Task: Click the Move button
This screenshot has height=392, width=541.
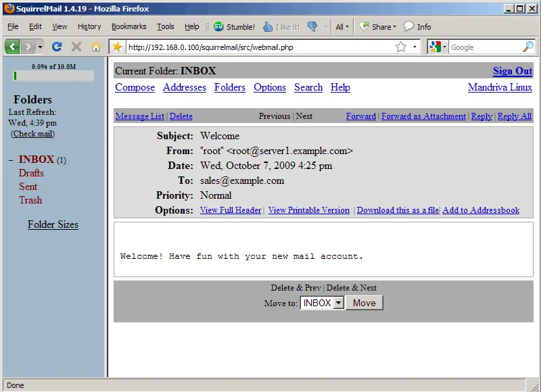Action: point(364,303)
